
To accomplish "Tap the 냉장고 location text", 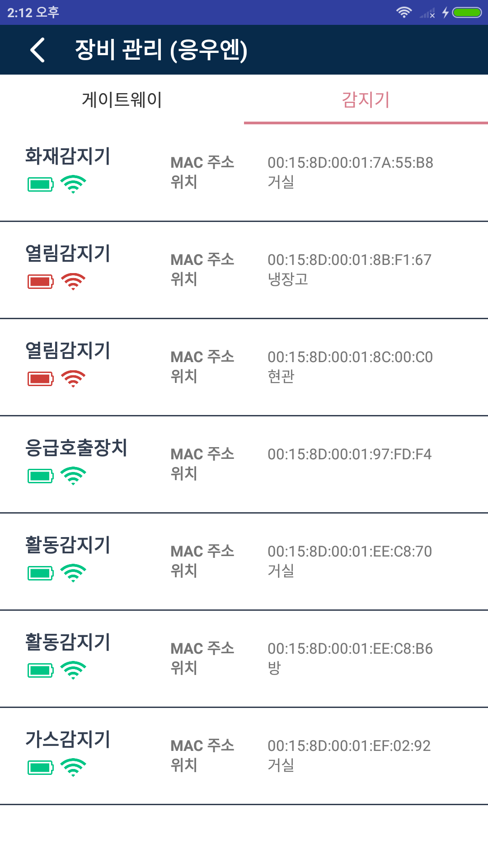I will (288, 279).
